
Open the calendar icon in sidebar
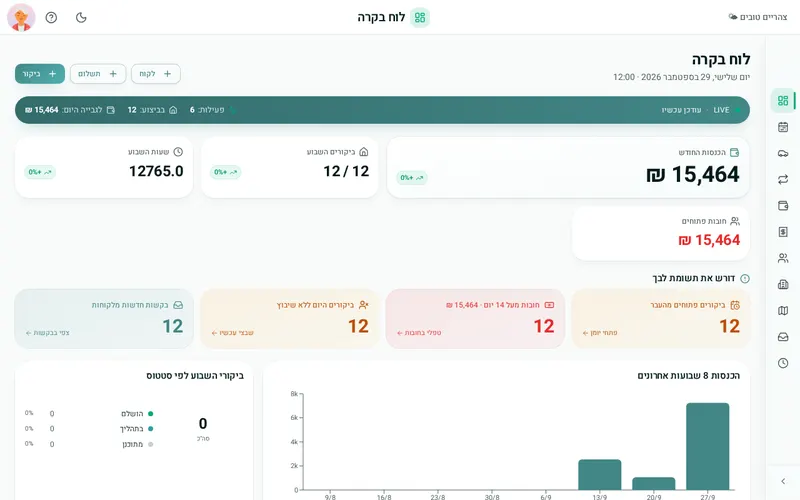coord(783,127)
